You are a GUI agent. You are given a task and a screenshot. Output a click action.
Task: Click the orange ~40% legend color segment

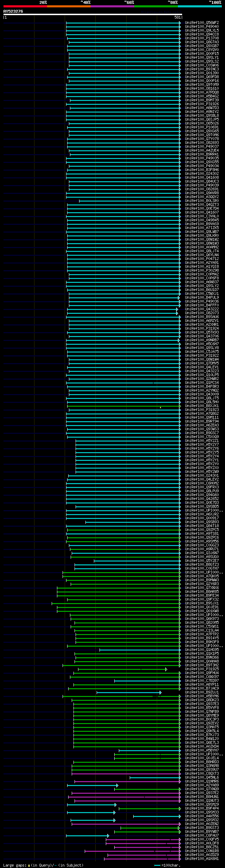coord(69,6)
